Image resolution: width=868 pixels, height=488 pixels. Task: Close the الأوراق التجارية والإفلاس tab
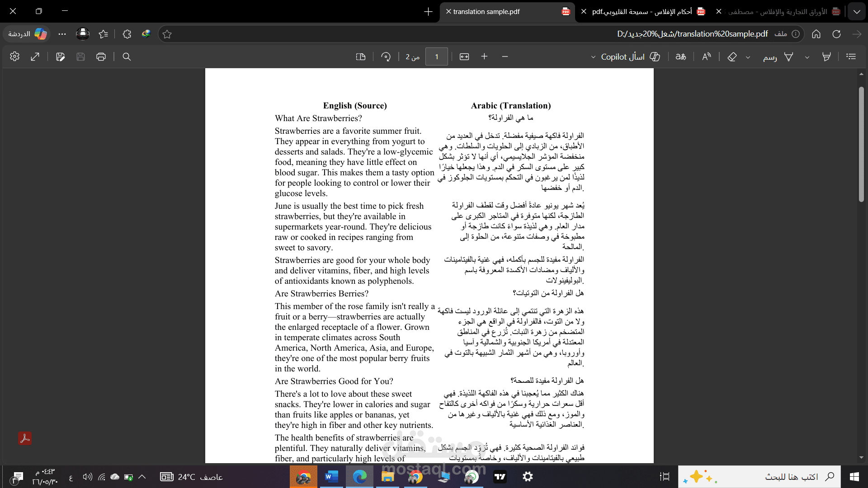[719, 12]
